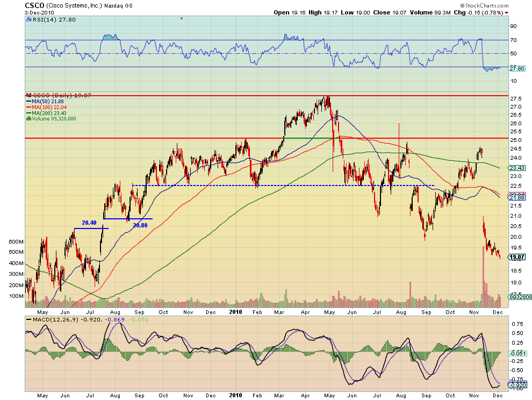The width and height of the screenshot is (532, 400).
Task: Click the '100M' volume axis label
Action: coord(16,296)
